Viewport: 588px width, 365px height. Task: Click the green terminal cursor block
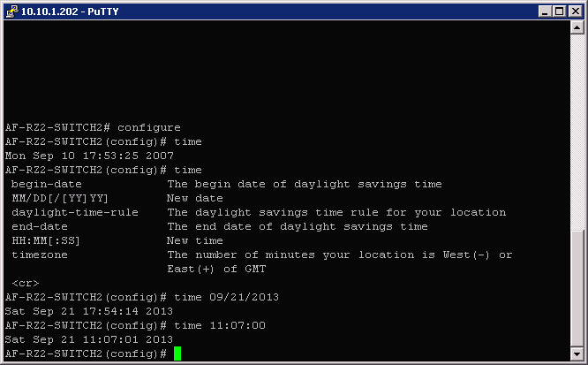(177, 354)
